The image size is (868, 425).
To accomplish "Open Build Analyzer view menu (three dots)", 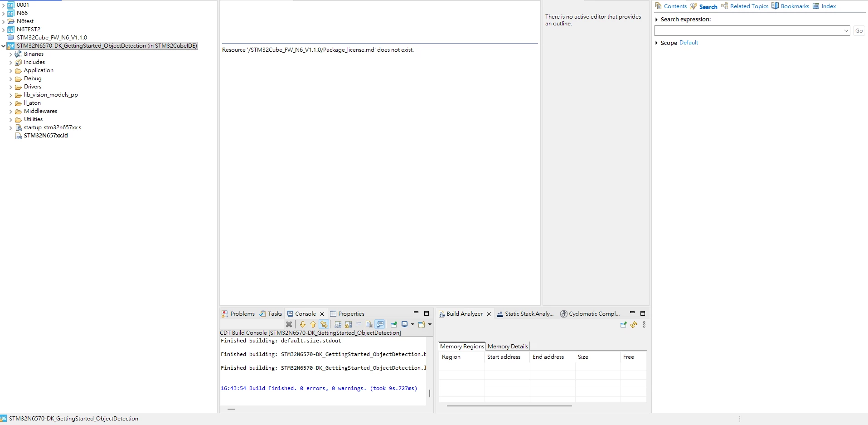I will click(x=644, y=324).
